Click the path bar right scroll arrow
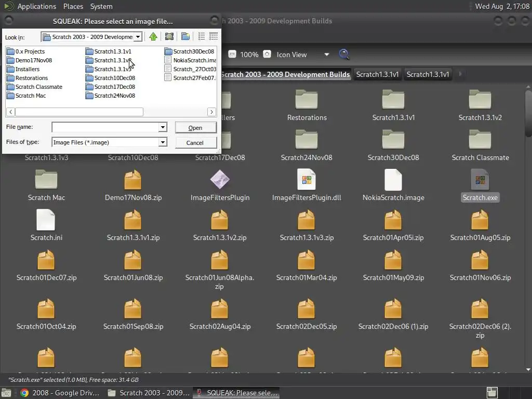This screenshot has height=399, width=532. click(460, 74)
